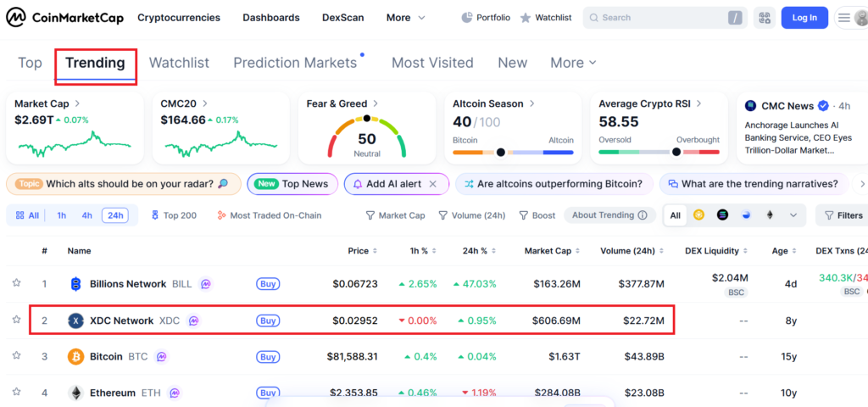The image size is (868, 407).
Task: Click the Ethereum coin logo
Action: [x=75, y=393]
